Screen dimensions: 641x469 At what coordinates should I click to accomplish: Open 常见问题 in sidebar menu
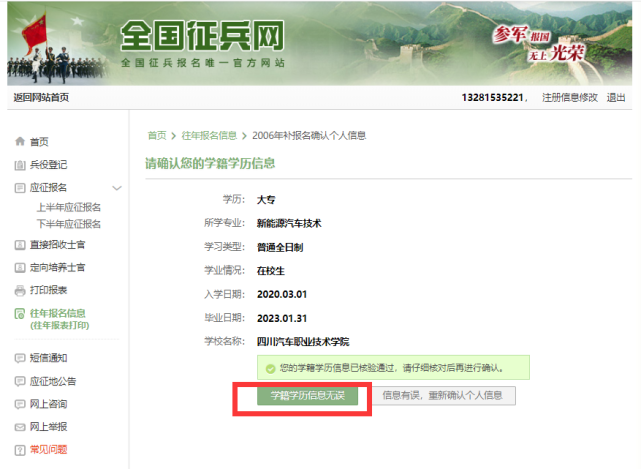[49, 450]
